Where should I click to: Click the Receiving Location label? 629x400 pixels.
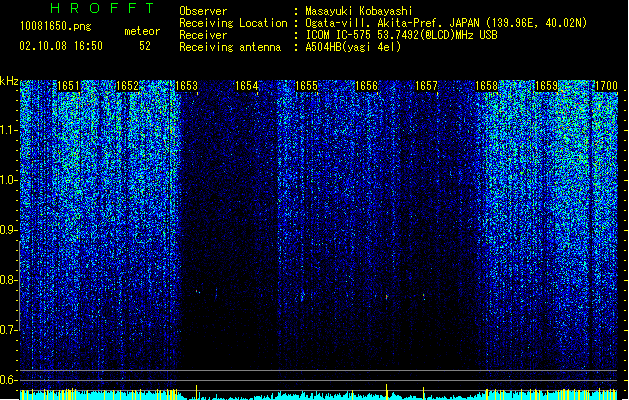[x=233, y=23]
